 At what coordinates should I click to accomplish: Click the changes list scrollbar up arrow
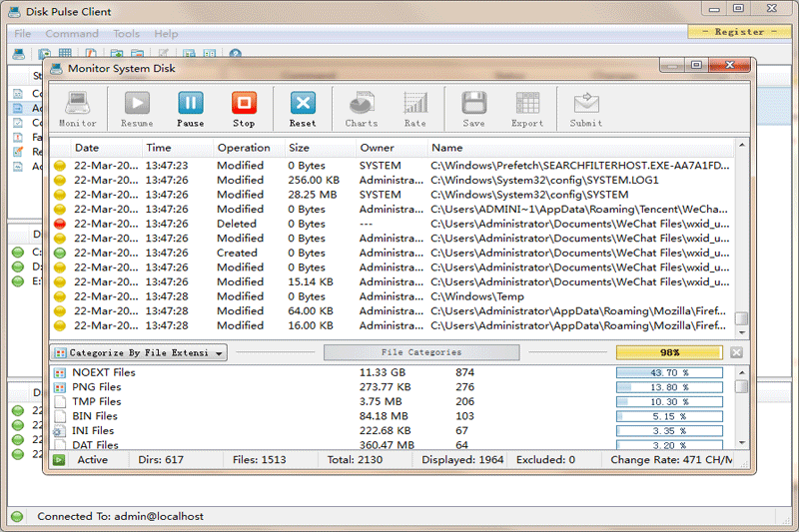click(742, 145)
